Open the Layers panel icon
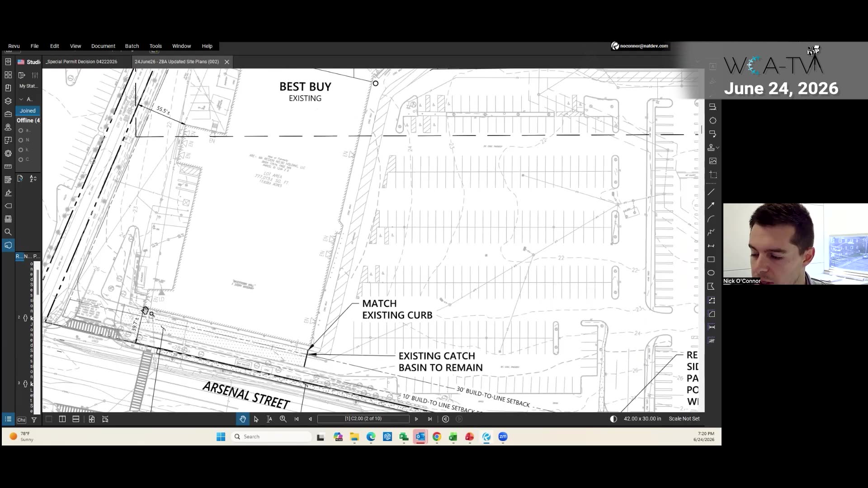Image resolution: width=868 pixels, height=488 pixels. click(x=8, y=101)
